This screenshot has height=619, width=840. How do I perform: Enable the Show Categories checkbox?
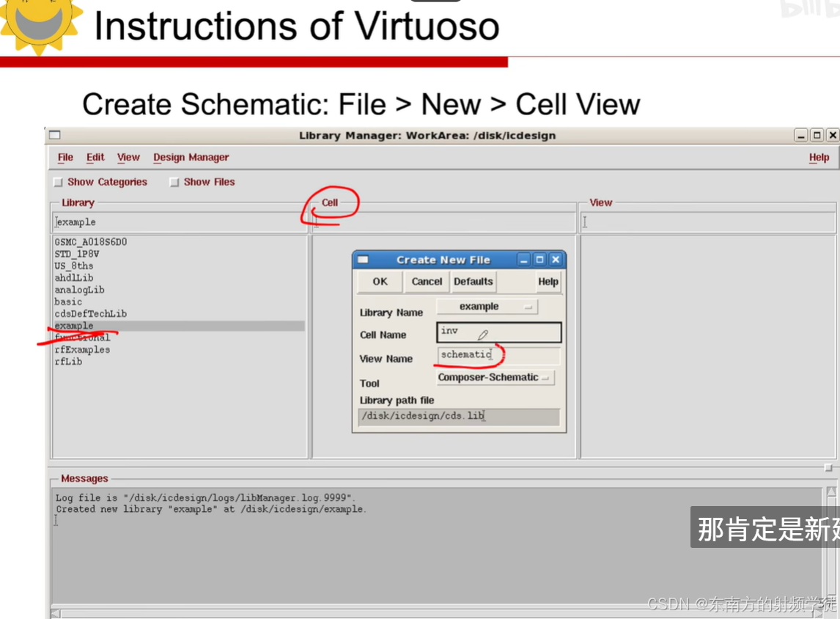(59, 182)
